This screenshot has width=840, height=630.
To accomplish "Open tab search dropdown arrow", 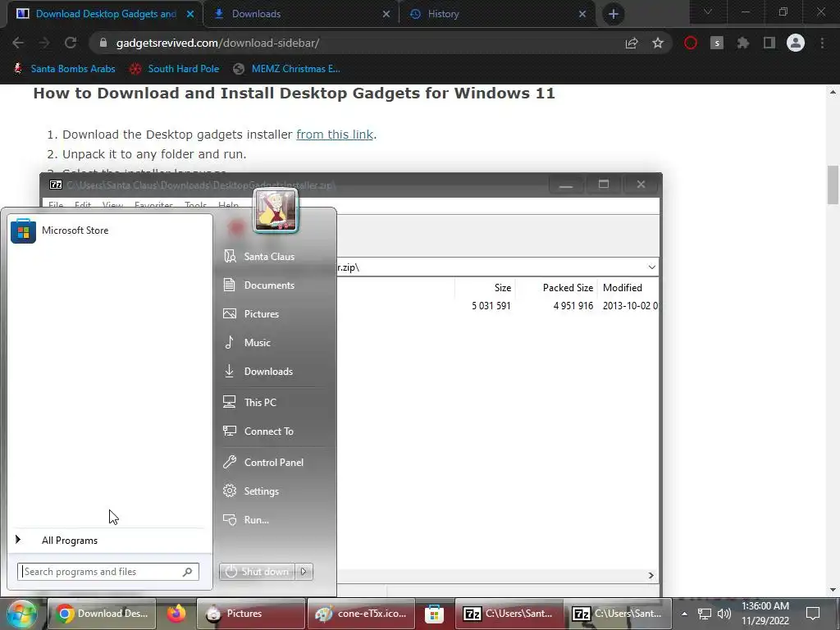I will point(708,11).
